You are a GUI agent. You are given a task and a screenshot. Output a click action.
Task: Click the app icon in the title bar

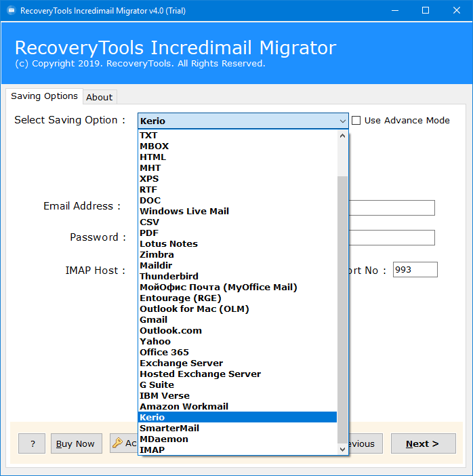pos(12,11)
